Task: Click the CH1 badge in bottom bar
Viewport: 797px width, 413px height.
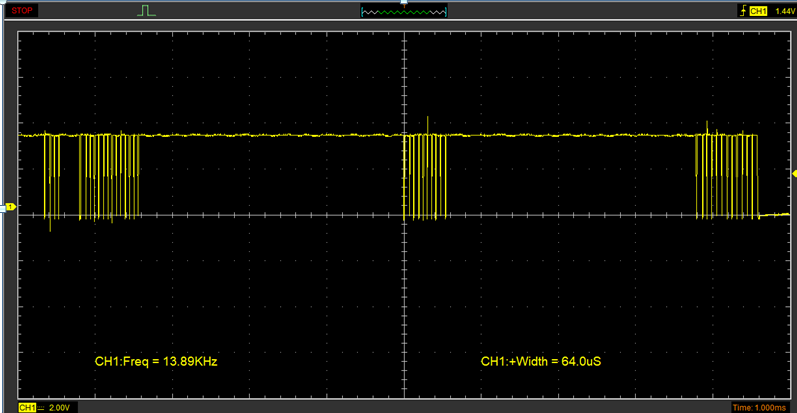Action: coord(27,407)
